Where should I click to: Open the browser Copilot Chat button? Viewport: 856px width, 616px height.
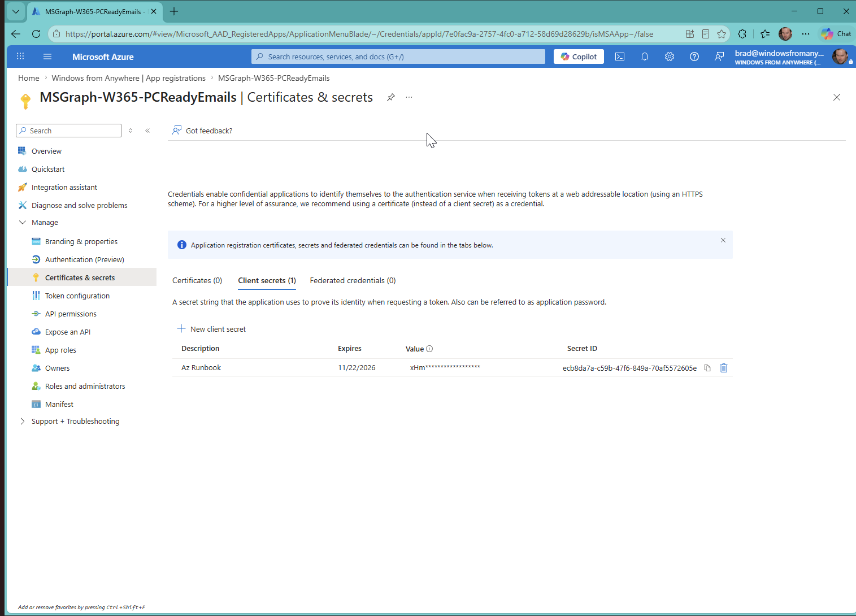coord(837,34)
